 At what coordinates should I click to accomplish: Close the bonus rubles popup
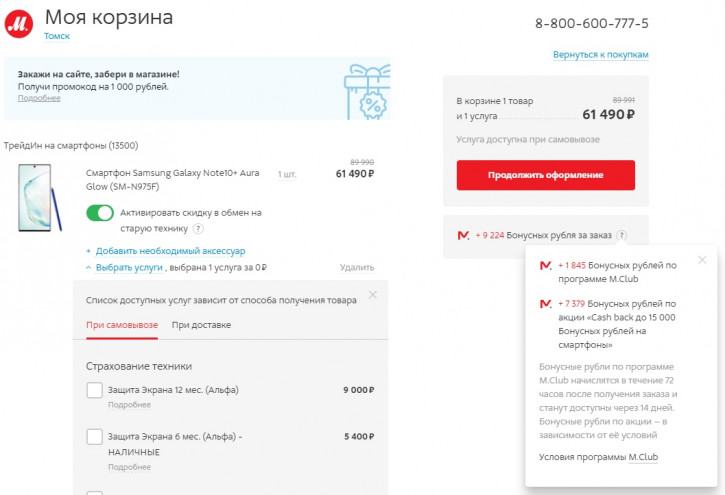(x=702, y=260)
